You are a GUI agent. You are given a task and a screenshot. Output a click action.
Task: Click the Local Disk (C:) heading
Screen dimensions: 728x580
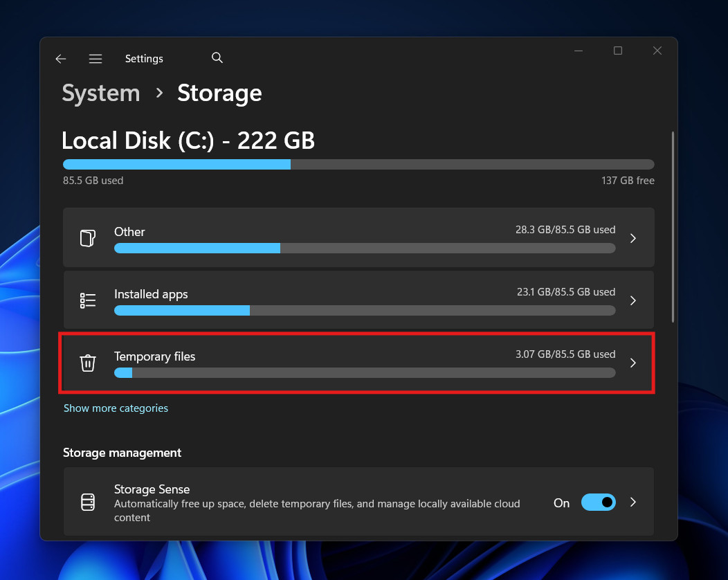coord(188,141)
